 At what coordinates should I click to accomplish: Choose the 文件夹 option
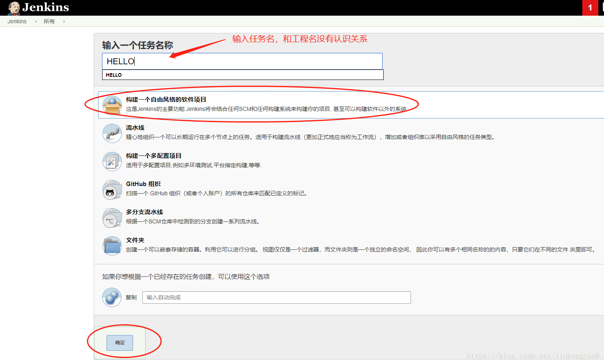(x=135, y=240)
